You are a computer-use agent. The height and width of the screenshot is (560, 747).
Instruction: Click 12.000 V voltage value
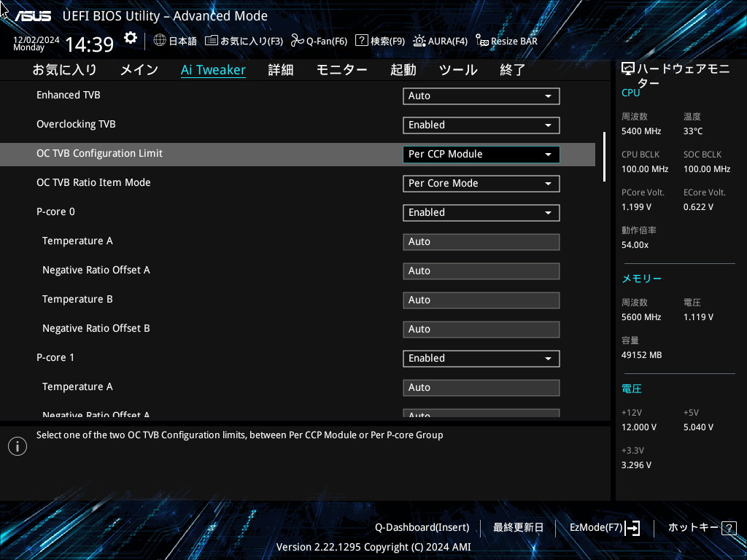coord(639,427)
